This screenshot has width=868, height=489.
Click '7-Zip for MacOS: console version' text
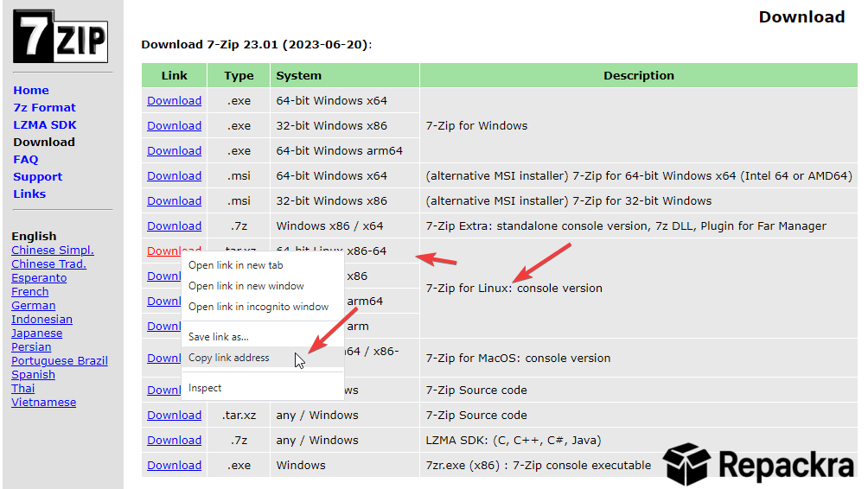[518, 358]
